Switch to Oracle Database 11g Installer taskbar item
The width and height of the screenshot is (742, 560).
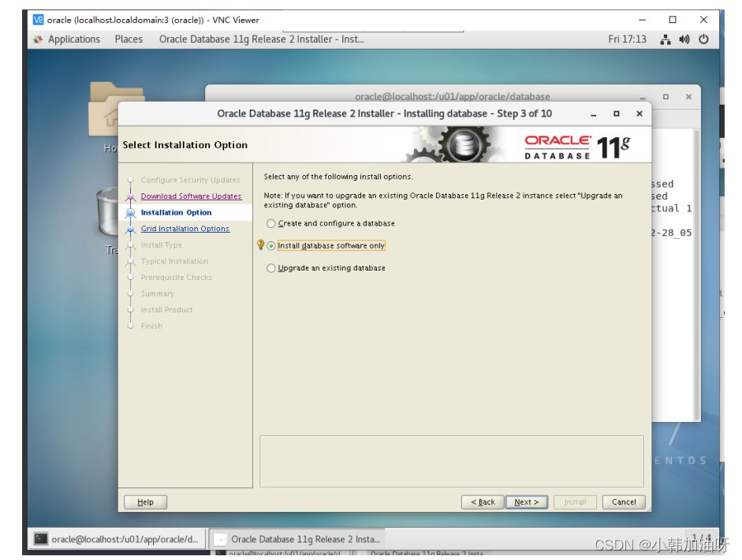pos(297,539)
